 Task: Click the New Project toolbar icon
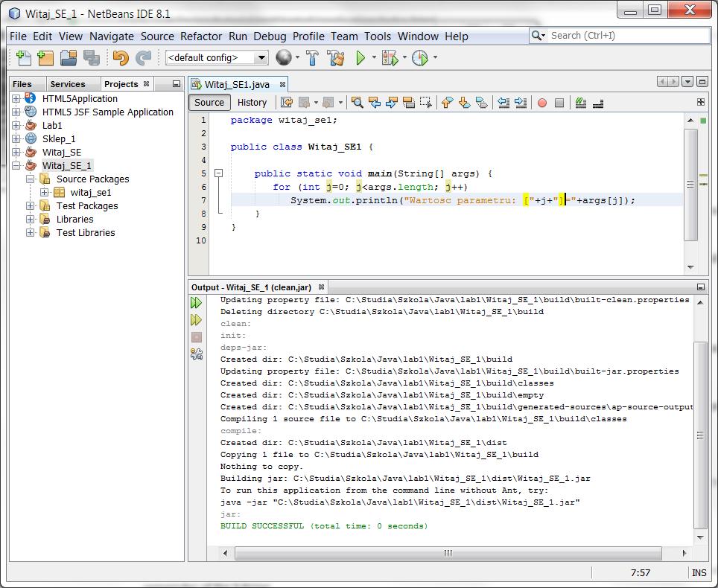45,57
